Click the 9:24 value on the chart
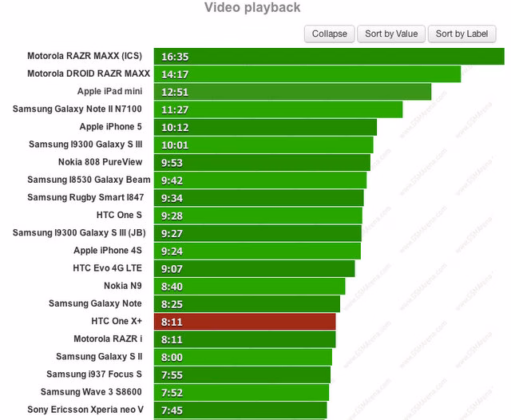 [172, 252]
